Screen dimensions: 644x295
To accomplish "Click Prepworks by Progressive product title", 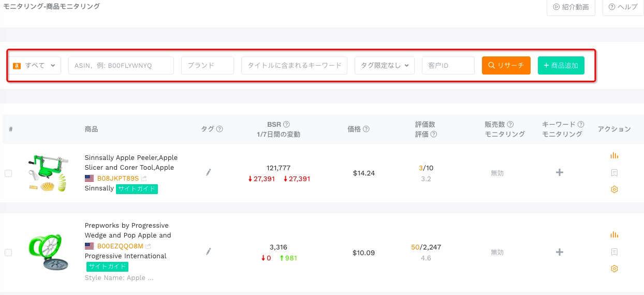I will coord(128,230).
